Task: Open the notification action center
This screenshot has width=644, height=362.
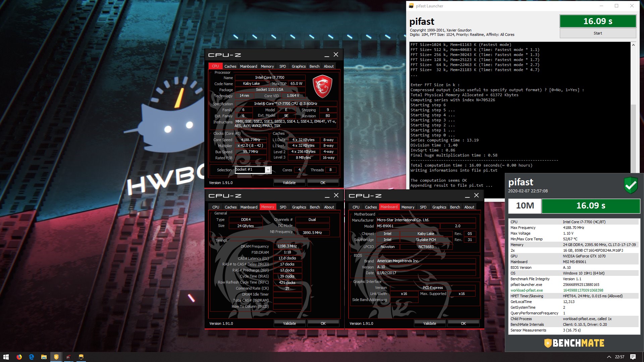Action: (x=633, y=357)
